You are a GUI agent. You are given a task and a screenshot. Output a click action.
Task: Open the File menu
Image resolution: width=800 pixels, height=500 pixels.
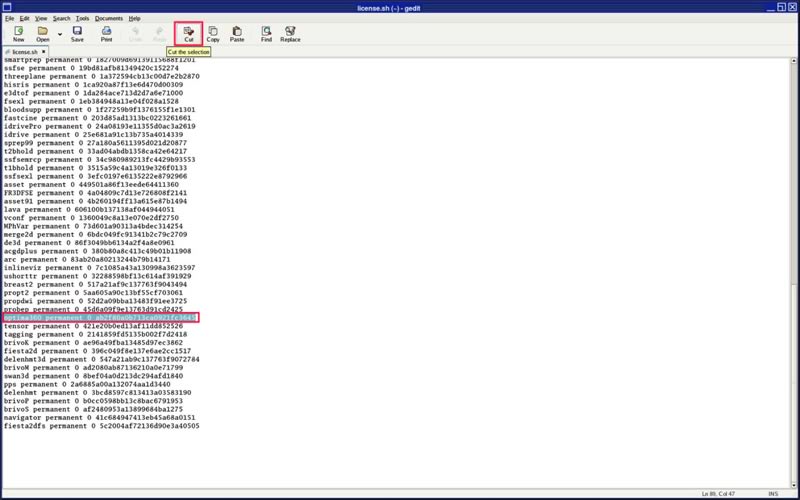click(9, 18)
